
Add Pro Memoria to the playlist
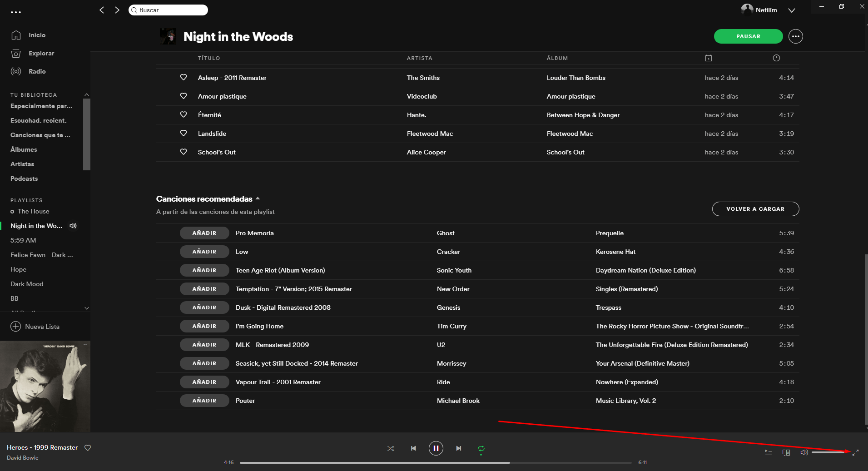(204, 233)
